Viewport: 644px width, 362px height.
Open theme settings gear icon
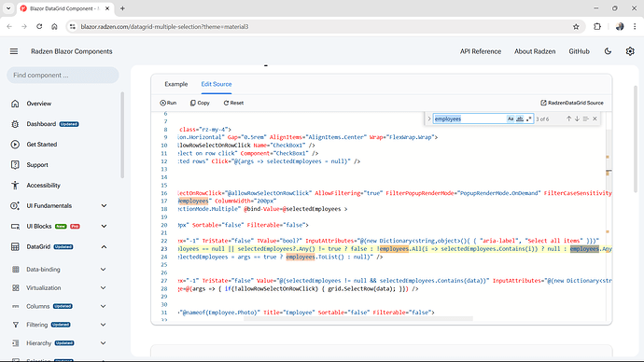630,51
